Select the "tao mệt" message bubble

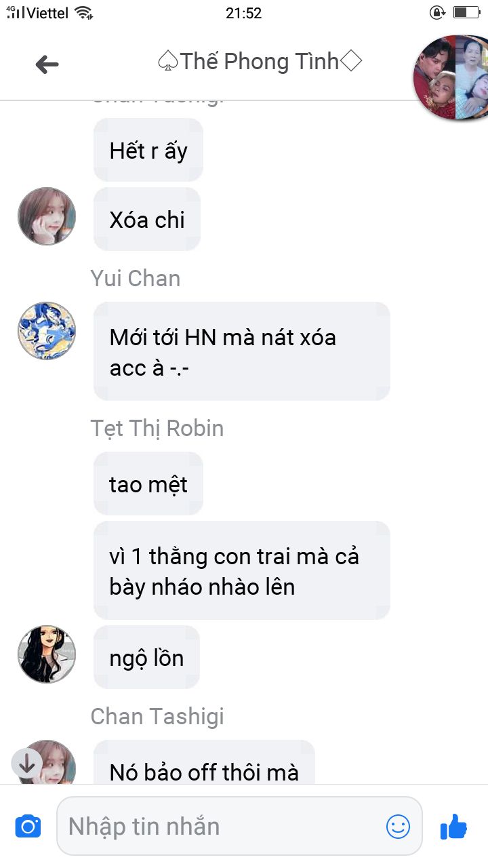(x=148, y=484)
